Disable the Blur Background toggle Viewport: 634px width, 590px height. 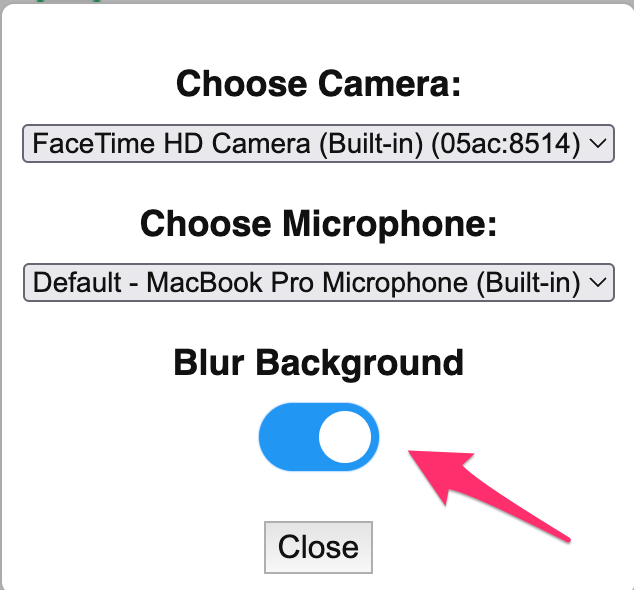tap(319, 437)
